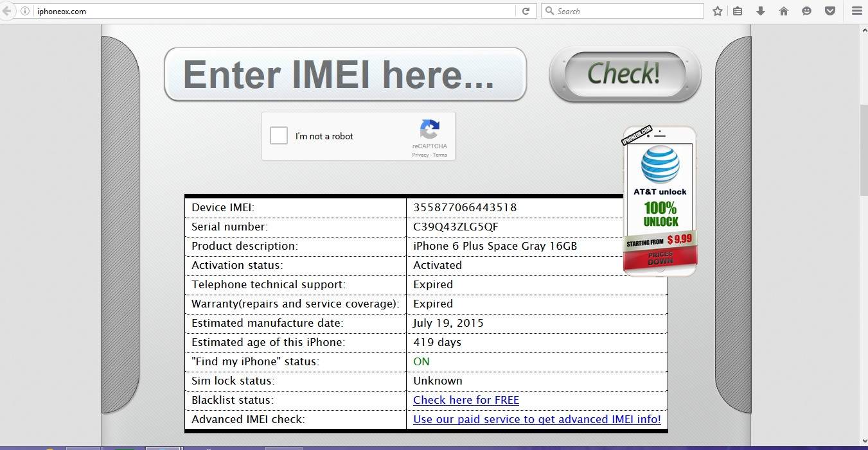Click the Advanced IMEI check: label

(248, 419)
